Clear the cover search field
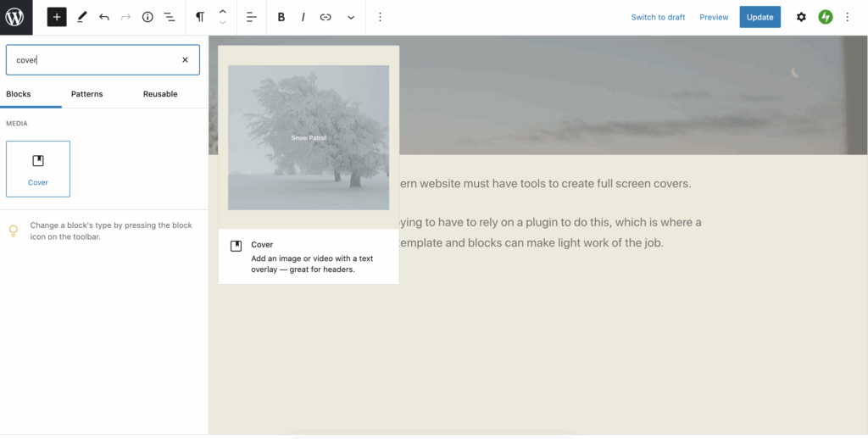The image size is (868, 439). pos(185,60)
